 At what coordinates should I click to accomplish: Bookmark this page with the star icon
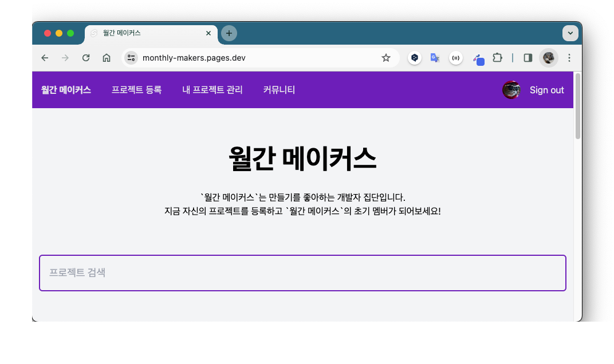[386, 58]
